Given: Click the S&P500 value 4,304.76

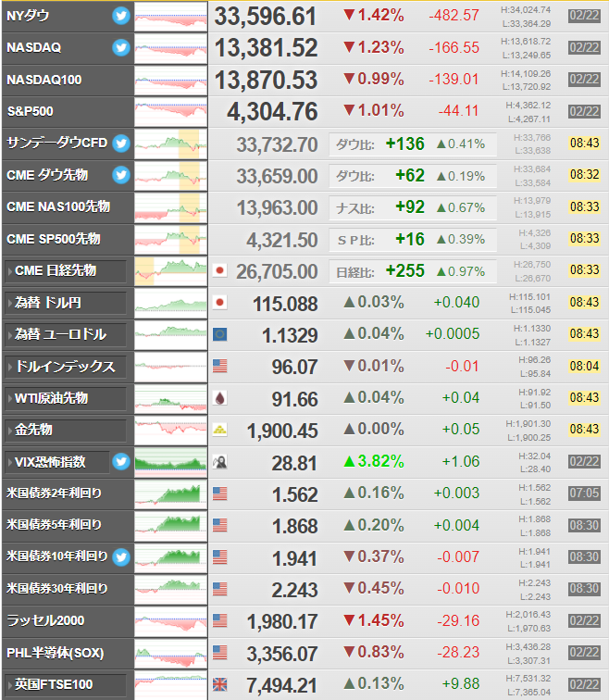Looking at the screenshot, I should coord(272,112).
